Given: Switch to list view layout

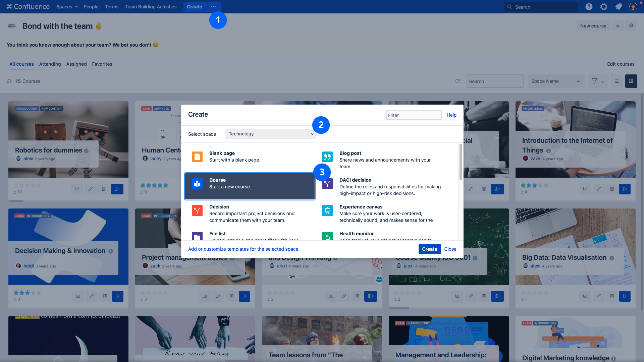Looking at the screenshot, I should pos(616,81).
